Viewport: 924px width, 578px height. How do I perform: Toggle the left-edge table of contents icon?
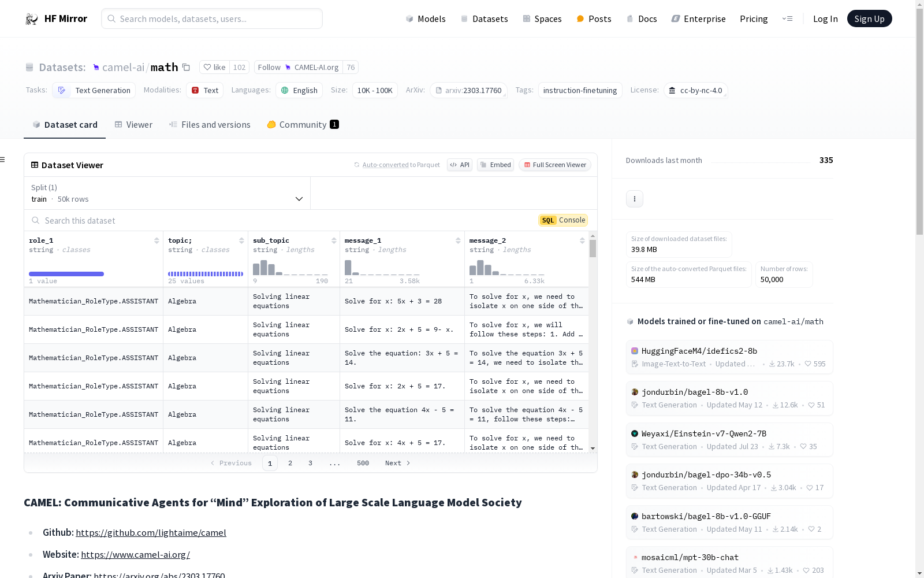3,160
